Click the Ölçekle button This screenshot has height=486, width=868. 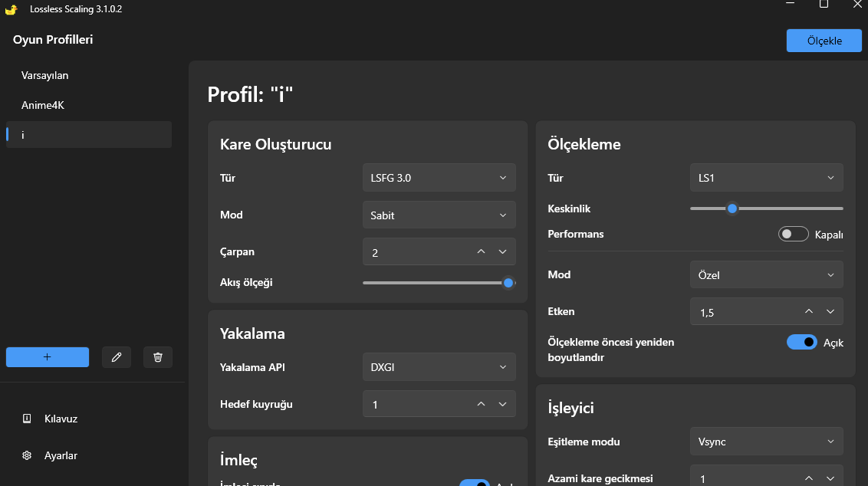[x=824, y=41]
